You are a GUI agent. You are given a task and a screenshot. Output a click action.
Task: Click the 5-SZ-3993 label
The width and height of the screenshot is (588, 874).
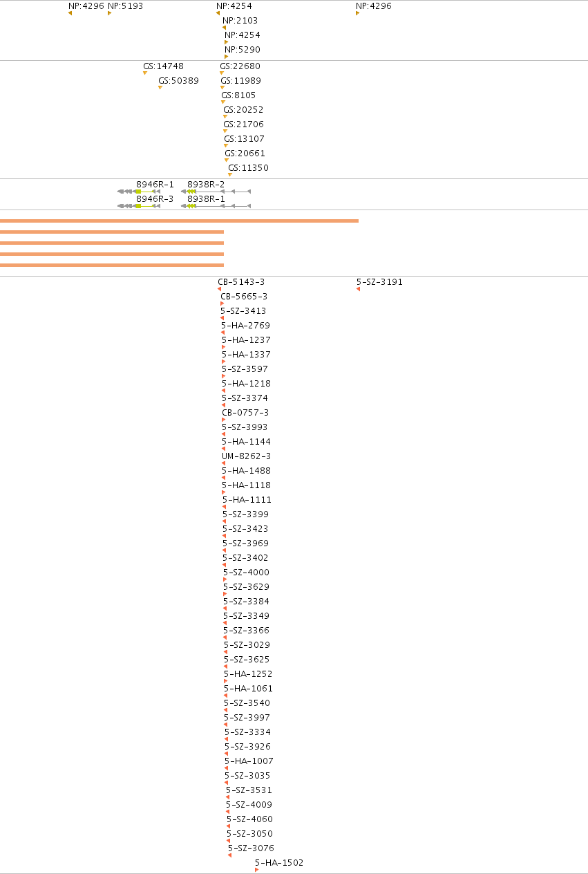[245, 427]
